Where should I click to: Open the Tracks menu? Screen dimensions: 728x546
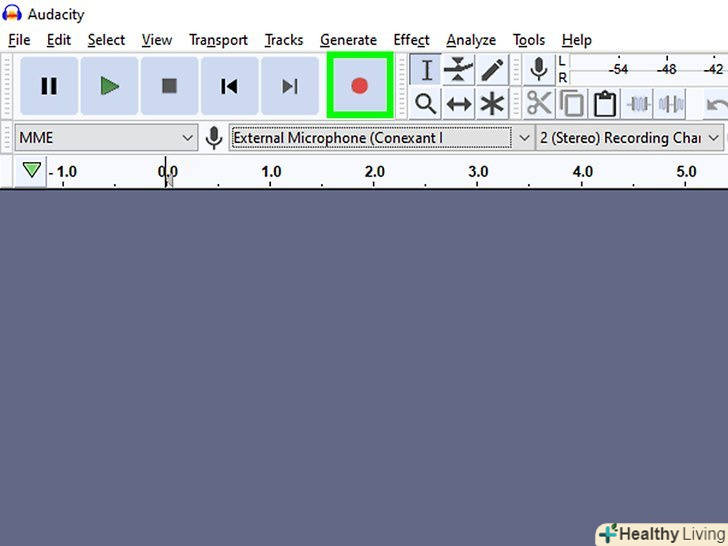[x=284, y=40]
